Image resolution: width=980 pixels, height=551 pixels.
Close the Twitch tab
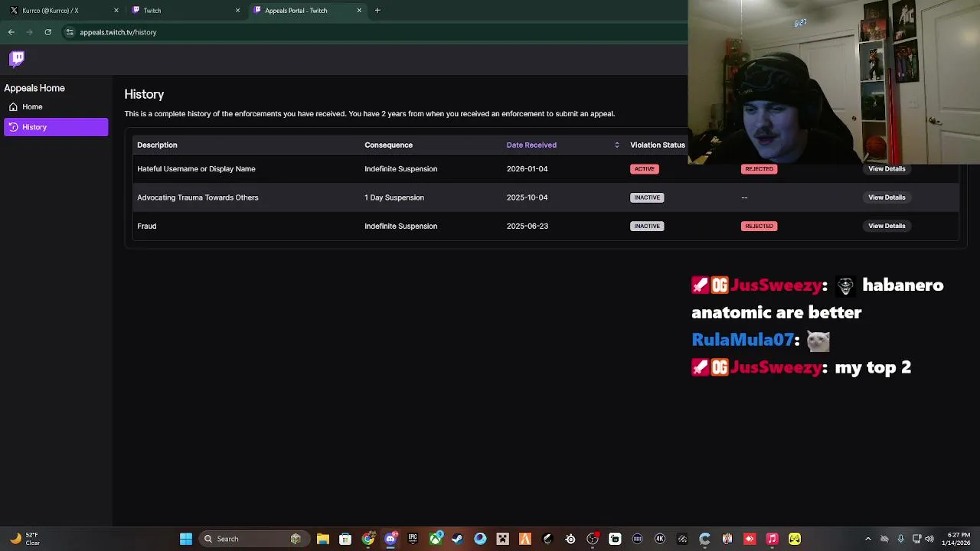click(x=237, y=10)
